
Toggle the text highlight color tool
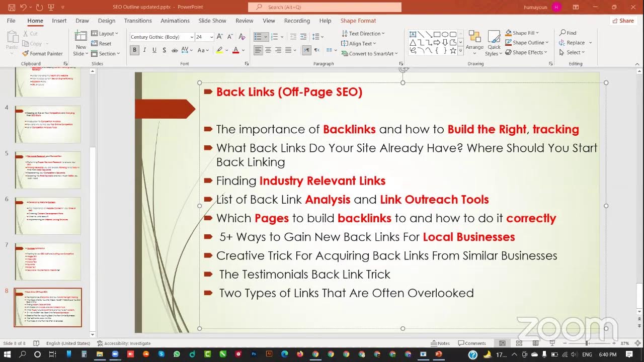click(x=219, y=50)
